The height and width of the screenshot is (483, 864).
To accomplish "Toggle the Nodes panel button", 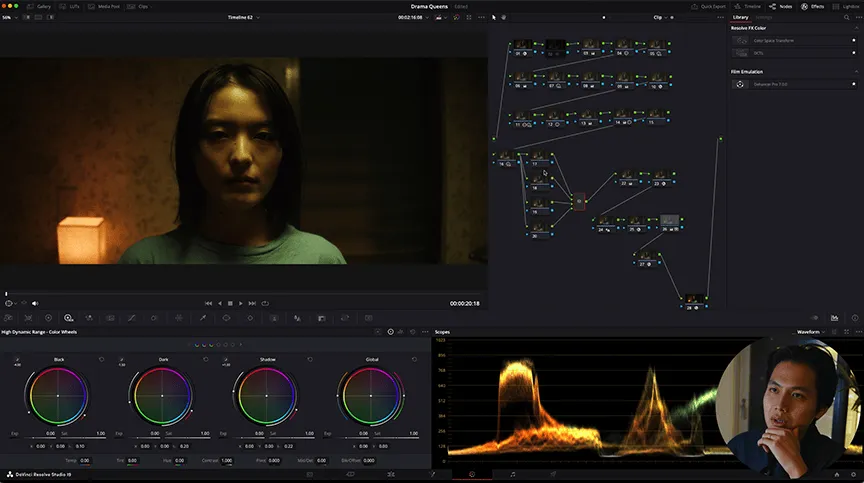I will coord(780,6).
